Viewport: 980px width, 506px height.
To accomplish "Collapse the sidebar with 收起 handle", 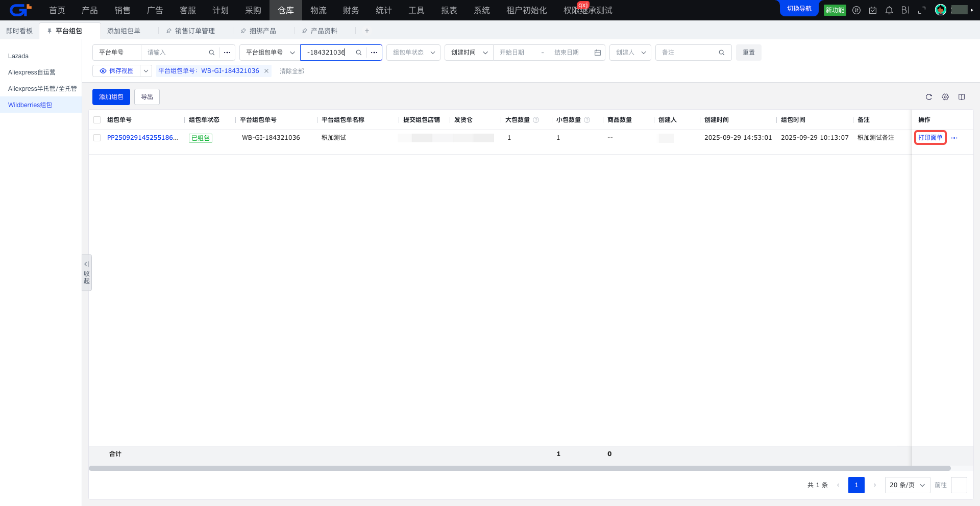I will point(87,272).
